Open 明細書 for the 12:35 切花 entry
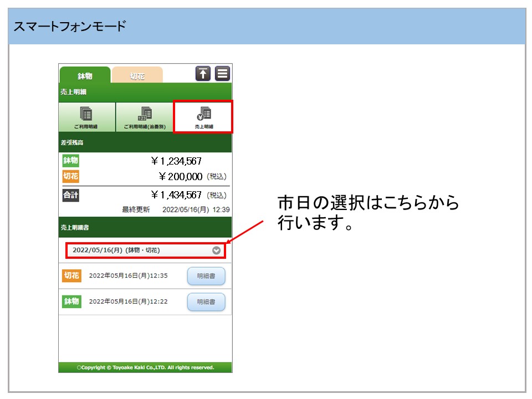532x399 pixels. [206, 275]
